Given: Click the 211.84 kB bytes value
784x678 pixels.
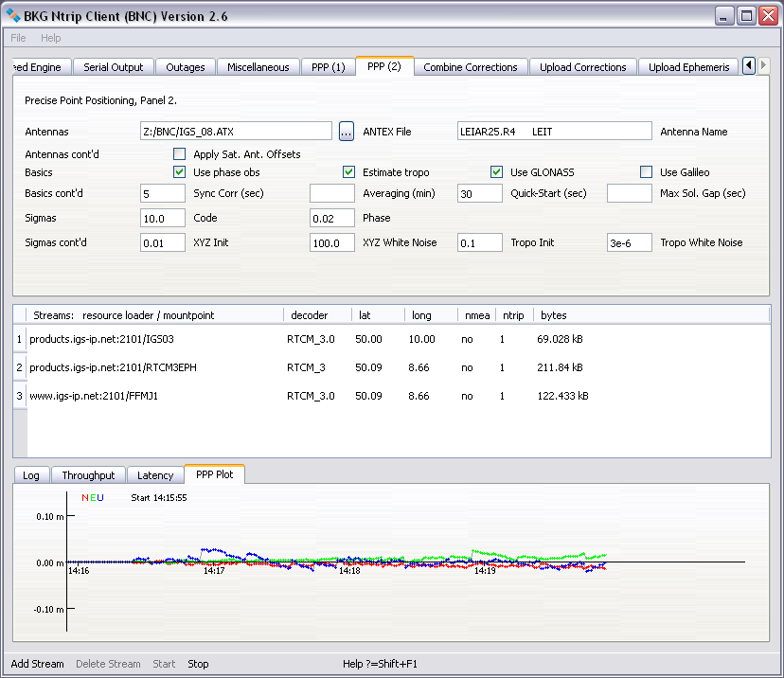Looking at the screenshot, I should [560, 367].
